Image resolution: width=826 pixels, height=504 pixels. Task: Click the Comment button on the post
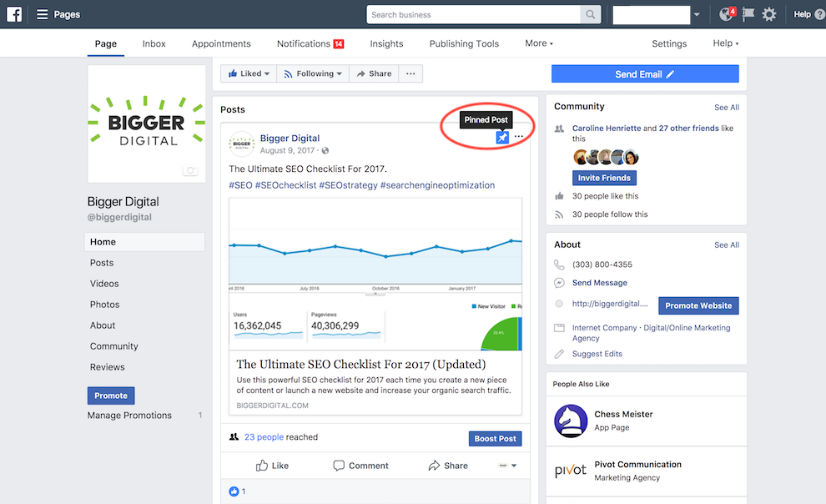click(360, 466)
